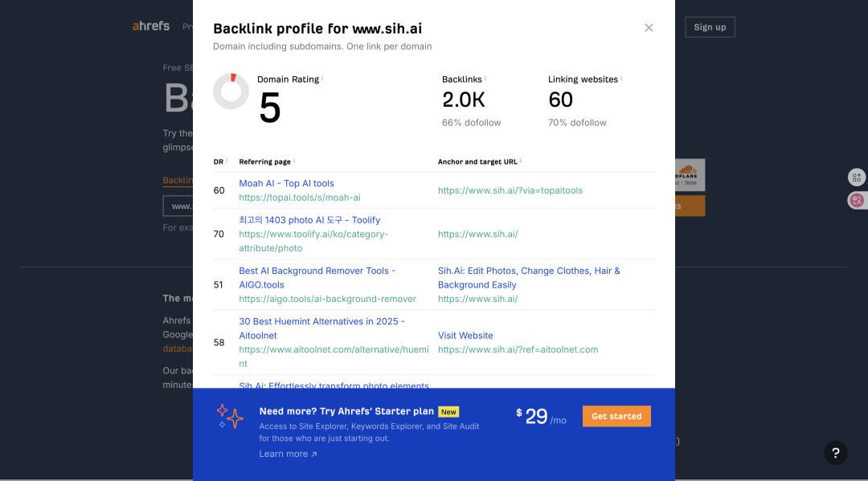Open 30 Best Huemint Alternatives link
Image resolution: width=868 pixels, height=481 pixels.
[321, 328]
